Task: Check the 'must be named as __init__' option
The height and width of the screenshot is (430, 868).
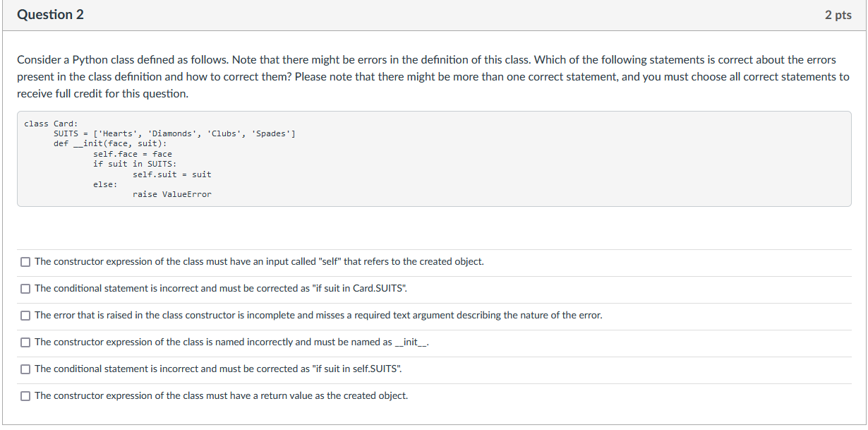Action: coord(25,342)
